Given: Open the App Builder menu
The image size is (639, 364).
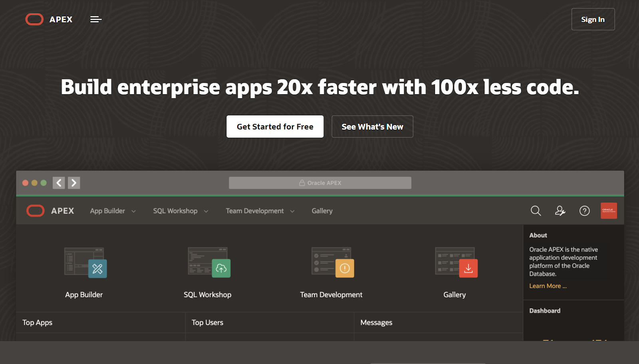Looking at the screenshot, I should [x=107, y=211].
